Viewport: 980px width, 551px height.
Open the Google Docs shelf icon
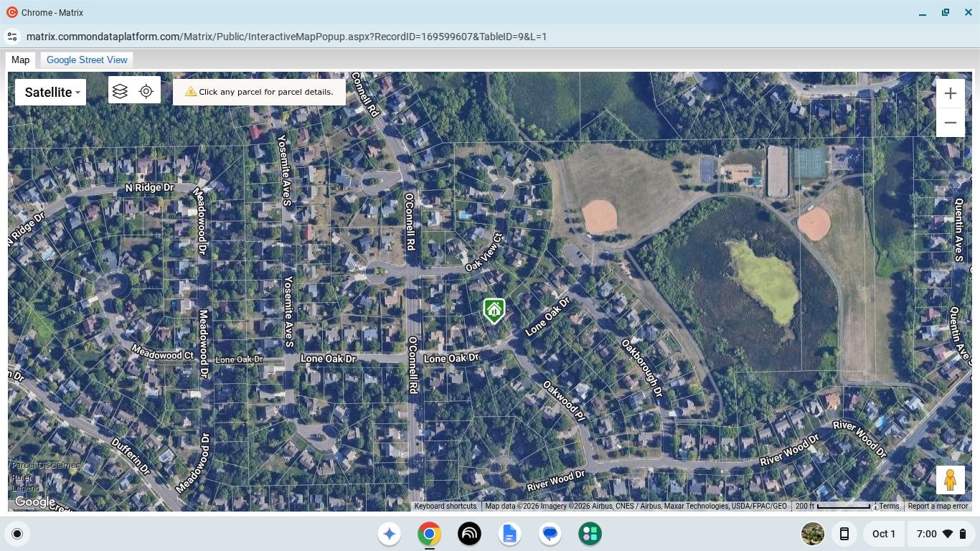point(510,534)
